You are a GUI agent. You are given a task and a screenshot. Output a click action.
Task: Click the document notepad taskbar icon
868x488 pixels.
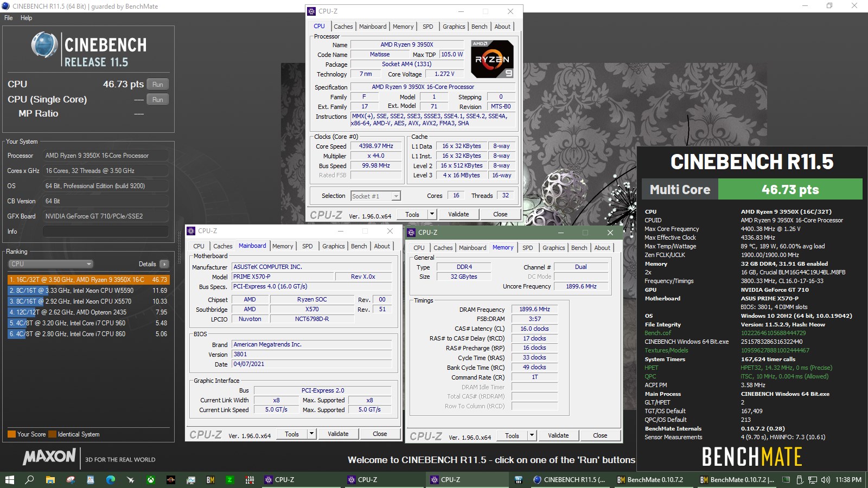coord(90,480)
